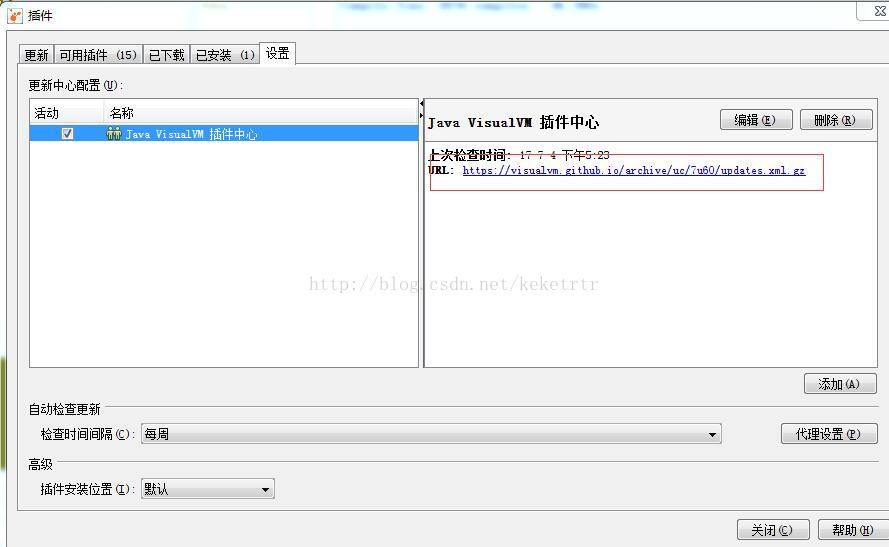
Task: Uncheck the active checkbox for Java VisualVM 插件中心
Action: click(x=67, y=134)
